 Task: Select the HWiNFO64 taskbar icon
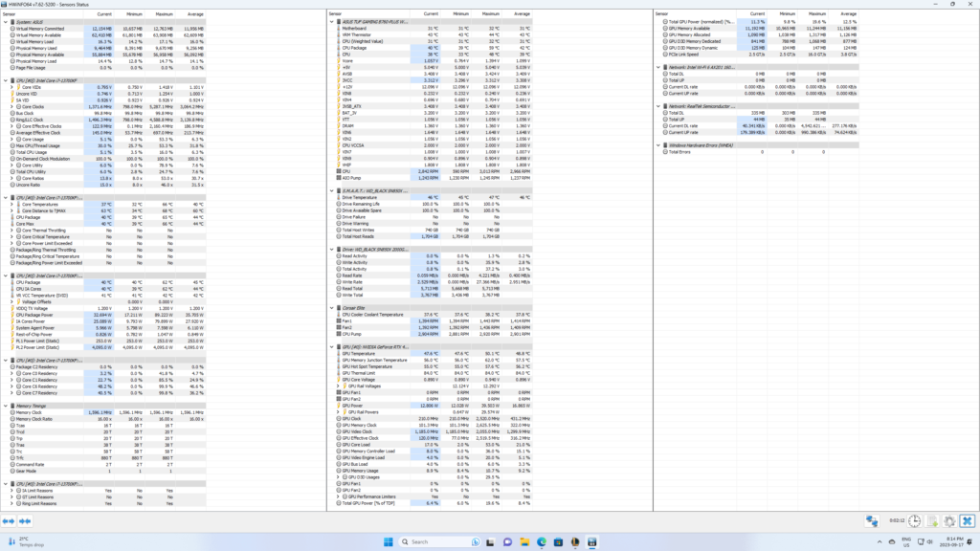coord(591,541)
